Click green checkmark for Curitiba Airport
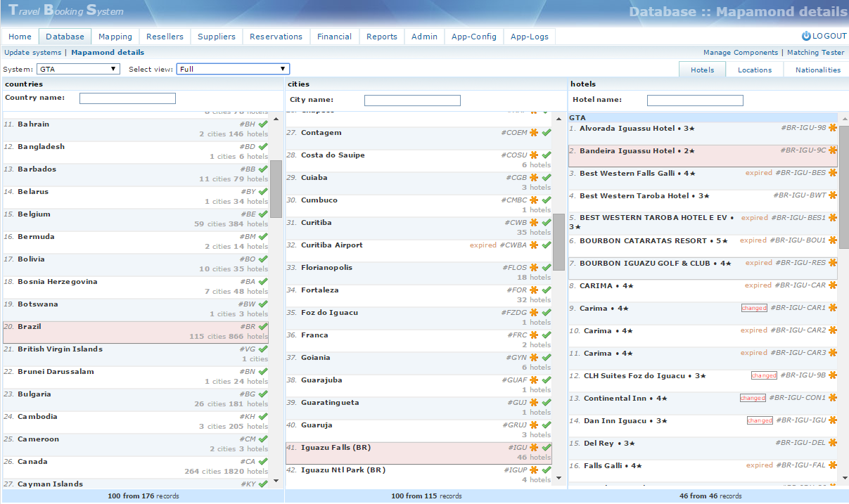Screen dimensions: 849x504 tap(547, 245)
